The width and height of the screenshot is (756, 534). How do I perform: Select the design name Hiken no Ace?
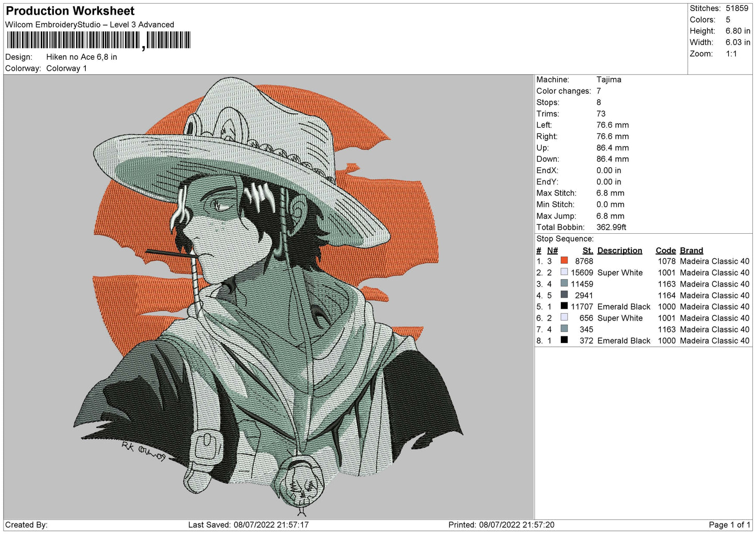tap(82, 57)
